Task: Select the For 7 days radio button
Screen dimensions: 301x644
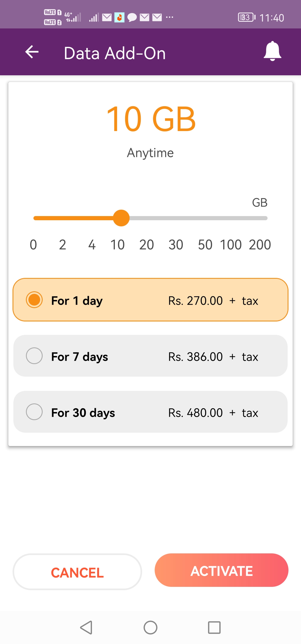Action: tap(34, 356)
